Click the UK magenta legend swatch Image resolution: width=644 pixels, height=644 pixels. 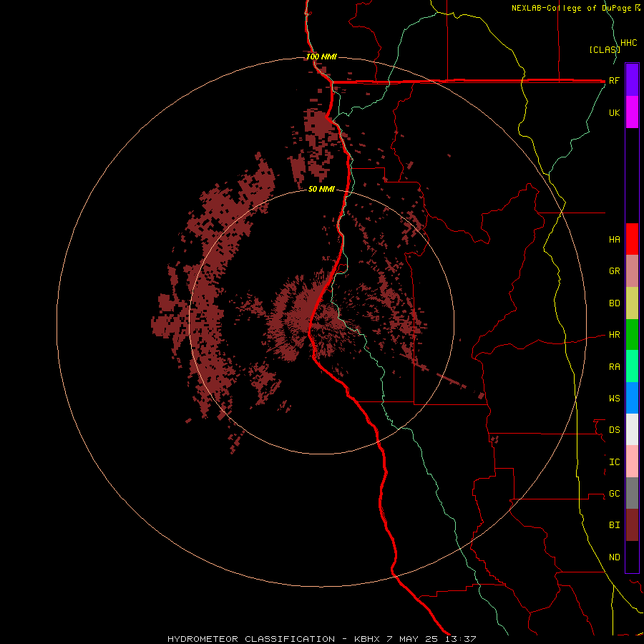[x=632, y=112]
